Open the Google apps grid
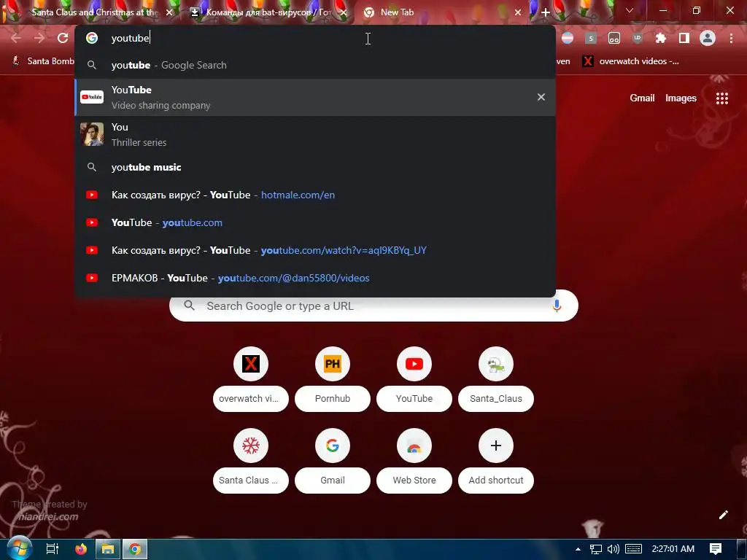Viewport: 747px width, 560px height. [x=722, y=98]
